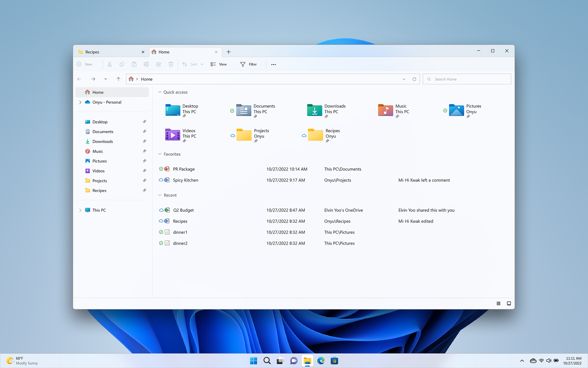This screenshot has height=368, width=588.
Task: Click the Delete icon in toolbar
Action: 171,64
